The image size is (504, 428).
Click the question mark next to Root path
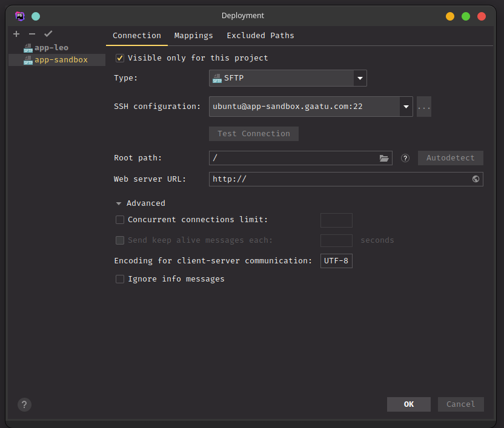coord(405,158)
